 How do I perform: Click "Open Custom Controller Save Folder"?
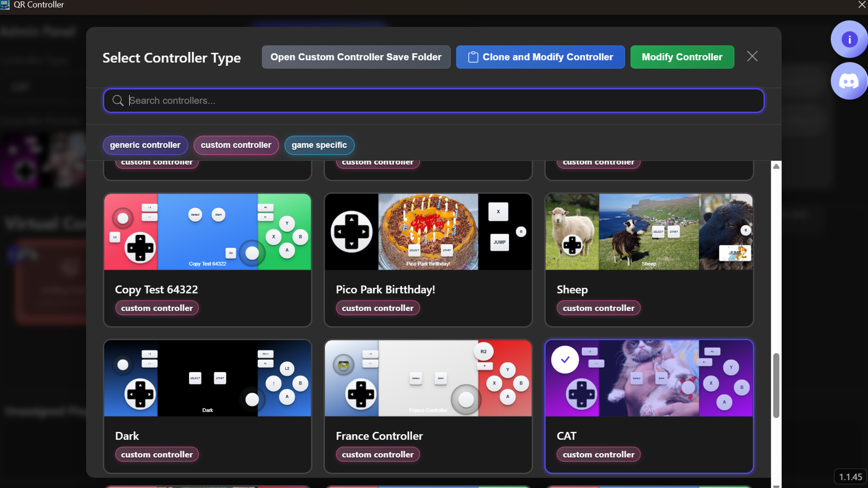pos(356,57)
